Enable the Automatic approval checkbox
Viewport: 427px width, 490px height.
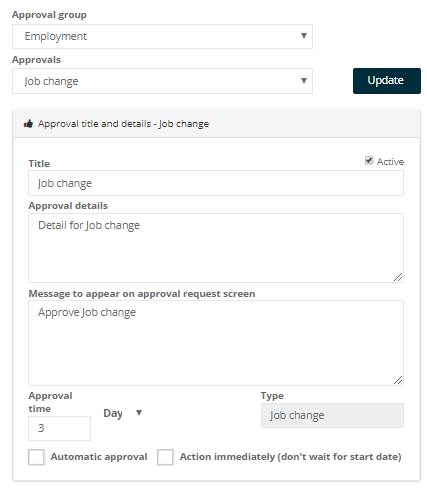(36, 457)
